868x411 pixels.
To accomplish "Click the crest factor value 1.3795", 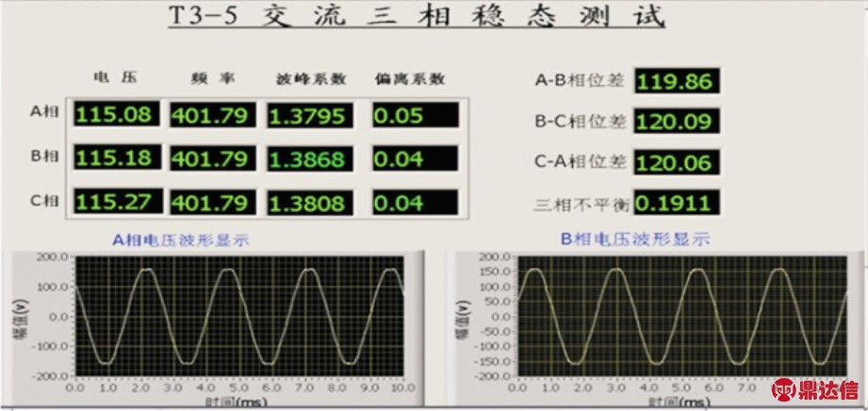I will coord(310,115).
